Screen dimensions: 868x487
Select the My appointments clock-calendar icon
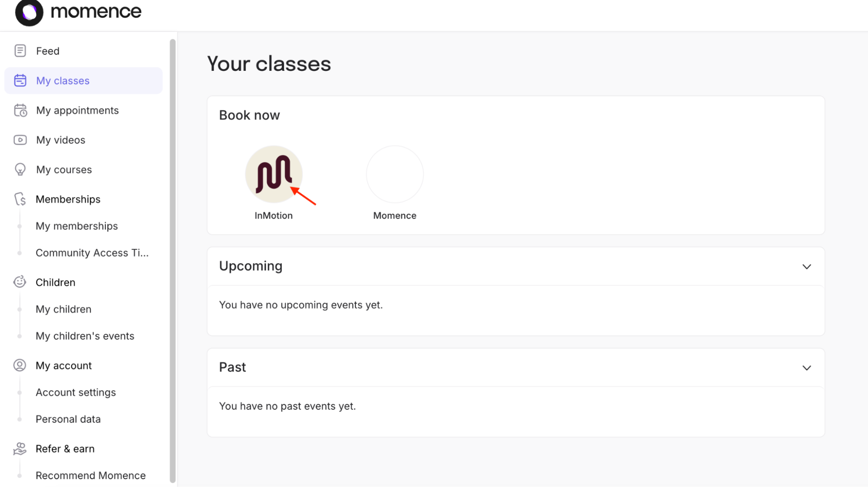(20, 110)
